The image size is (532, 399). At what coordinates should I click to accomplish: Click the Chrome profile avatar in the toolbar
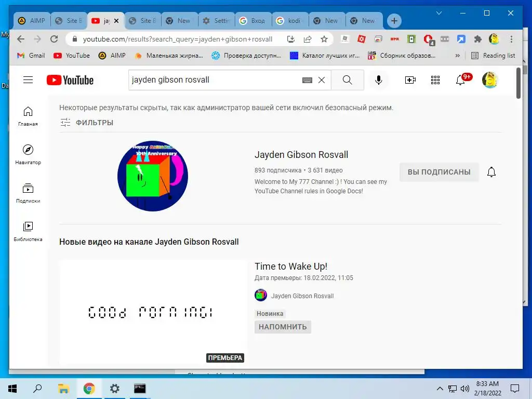[x=494, y=39]
